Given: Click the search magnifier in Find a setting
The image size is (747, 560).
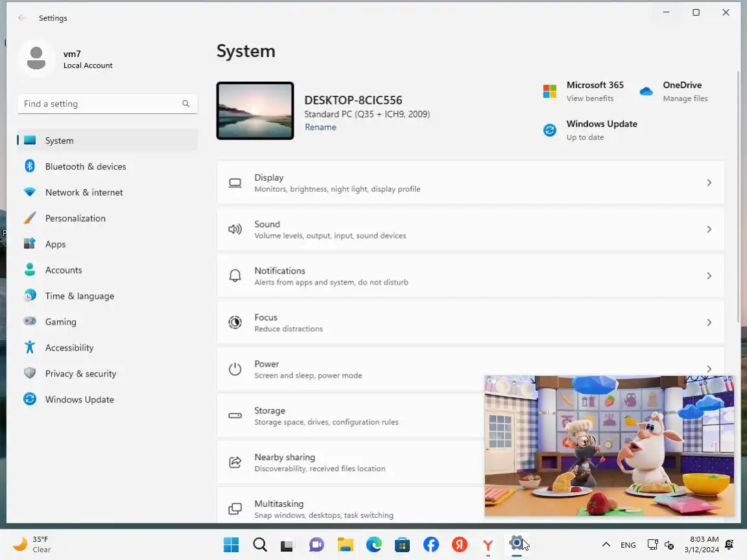Looking at the screenshot, I should pyautogui.click(x=186, y=104).
